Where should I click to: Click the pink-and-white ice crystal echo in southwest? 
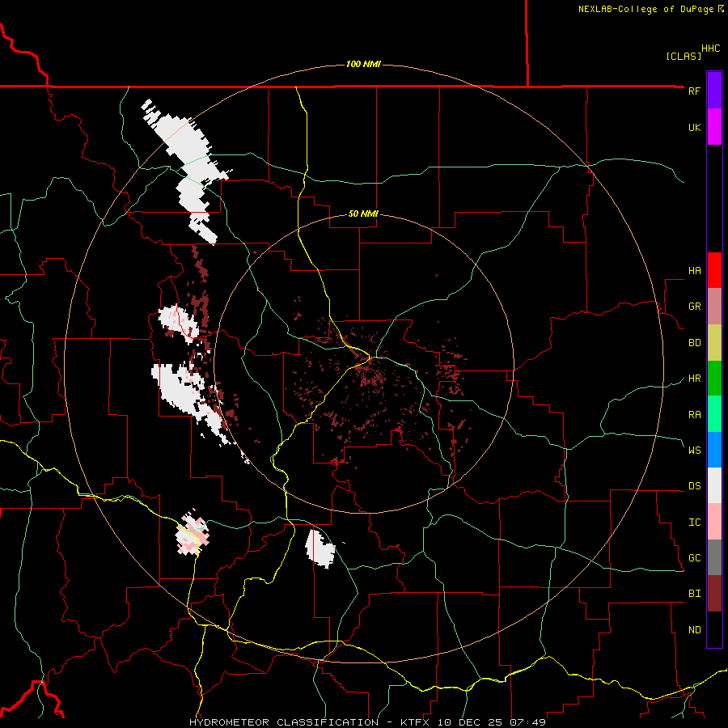pos(193,534)
